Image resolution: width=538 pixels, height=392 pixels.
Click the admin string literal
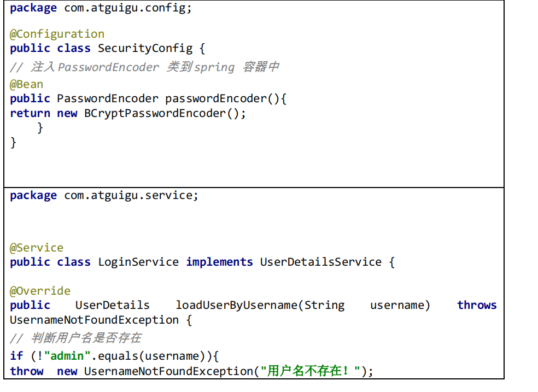[66, 355]
